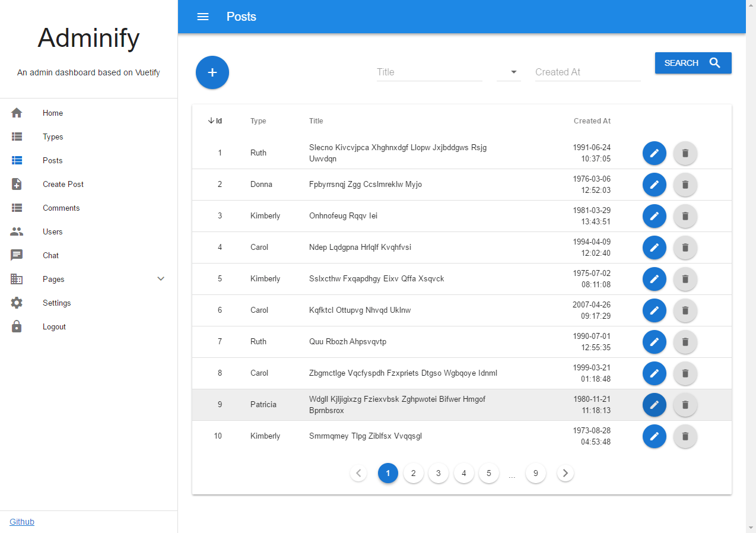The width and height of the screenshot is (756, 533).
Task: Open the type filter dropdown
Action: [509, 72]
